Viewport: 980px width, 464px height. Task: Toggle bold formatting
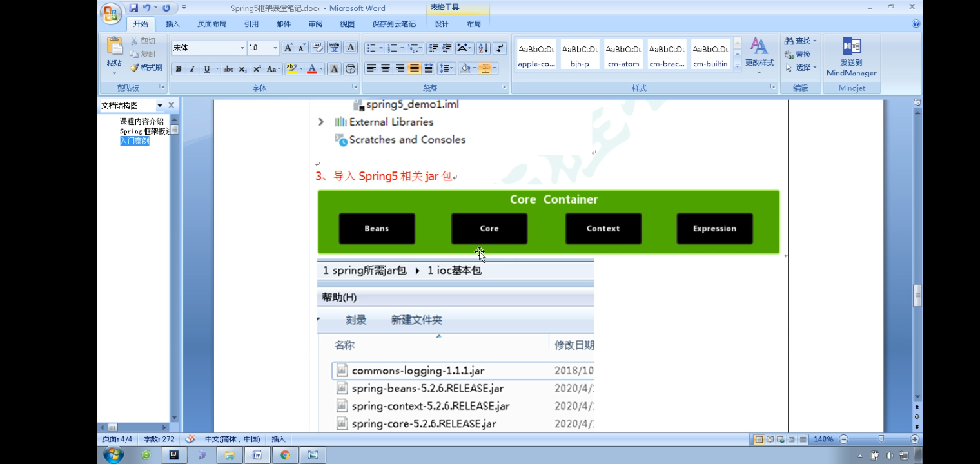pyautogui.click(x=179, y=69)
